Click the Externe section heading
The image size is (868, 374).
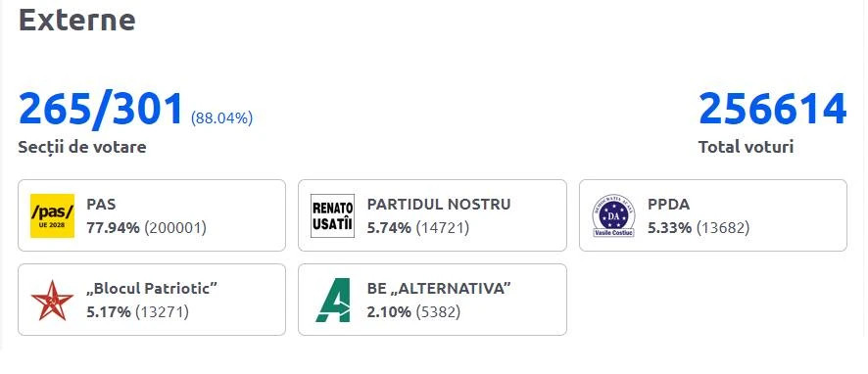coord(77,20)
